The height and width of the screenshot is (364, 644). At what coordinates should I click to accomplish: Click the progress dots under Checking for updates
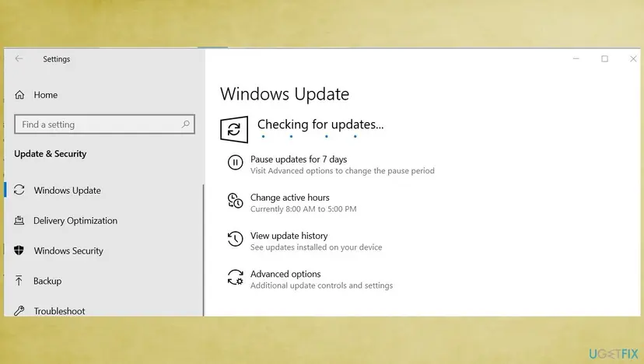tap(310, 136)
